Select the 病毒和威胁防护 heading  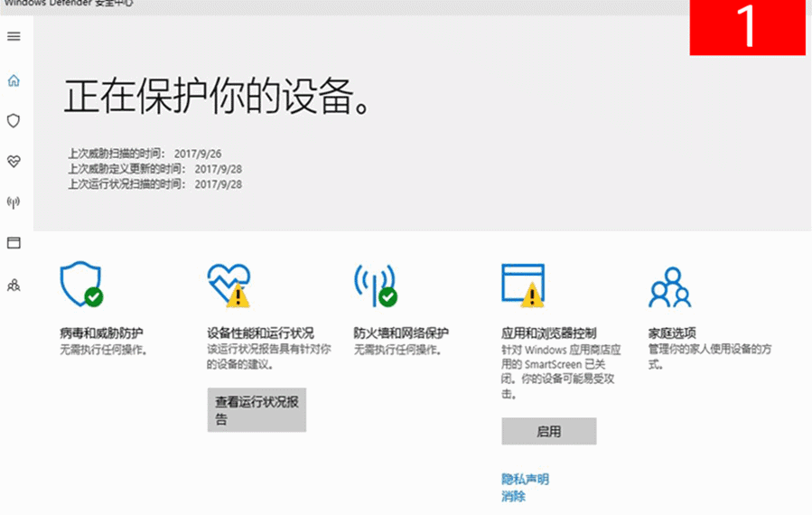coord(101,332)
